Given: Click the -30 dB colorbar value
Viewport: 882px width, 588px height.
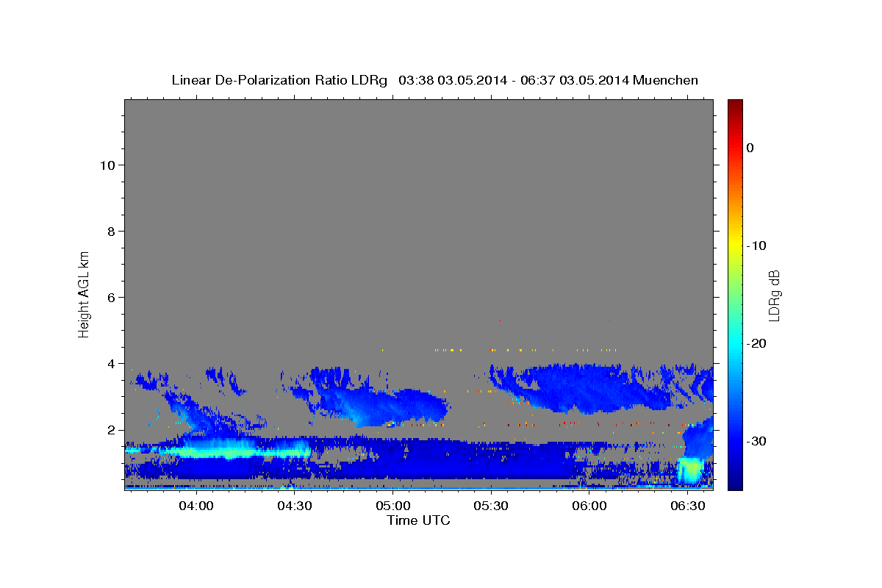Looking at the screenshot, I should click(756, 441).
